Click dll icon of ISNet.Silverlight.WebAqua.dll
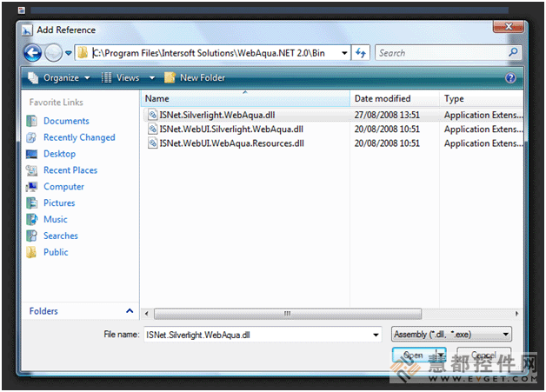 point(152,115)
